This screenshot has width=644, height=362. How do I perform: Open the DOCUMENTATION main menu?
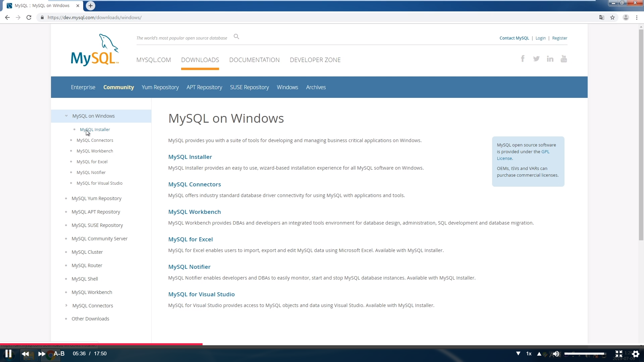tap(254, 60)
